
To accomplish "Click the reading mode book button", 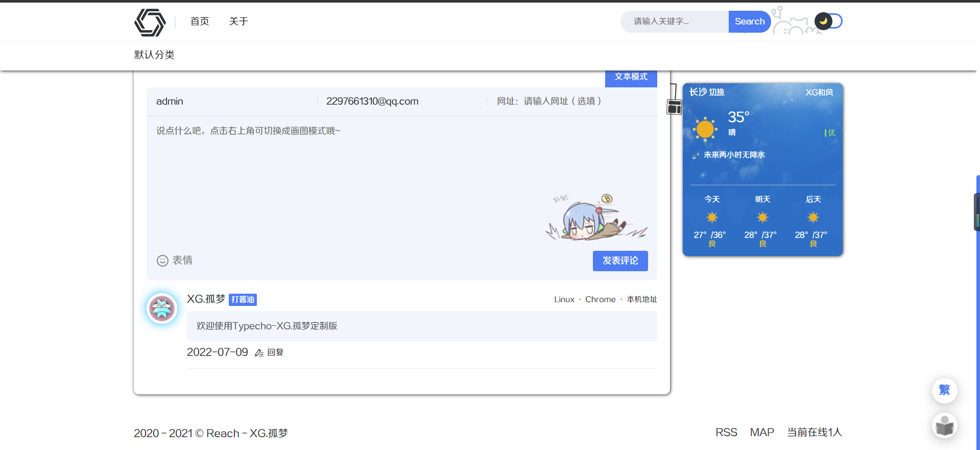I will [945, 425].
